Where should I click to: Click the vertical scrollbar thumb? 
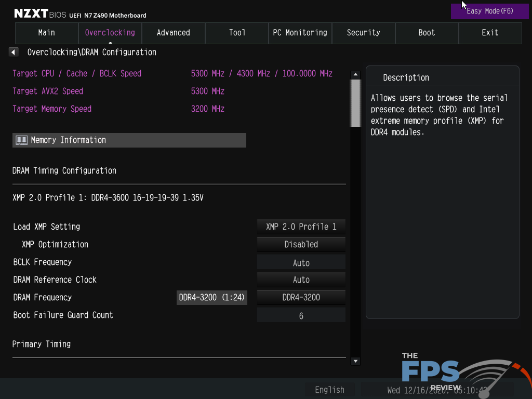click(355, 103)
